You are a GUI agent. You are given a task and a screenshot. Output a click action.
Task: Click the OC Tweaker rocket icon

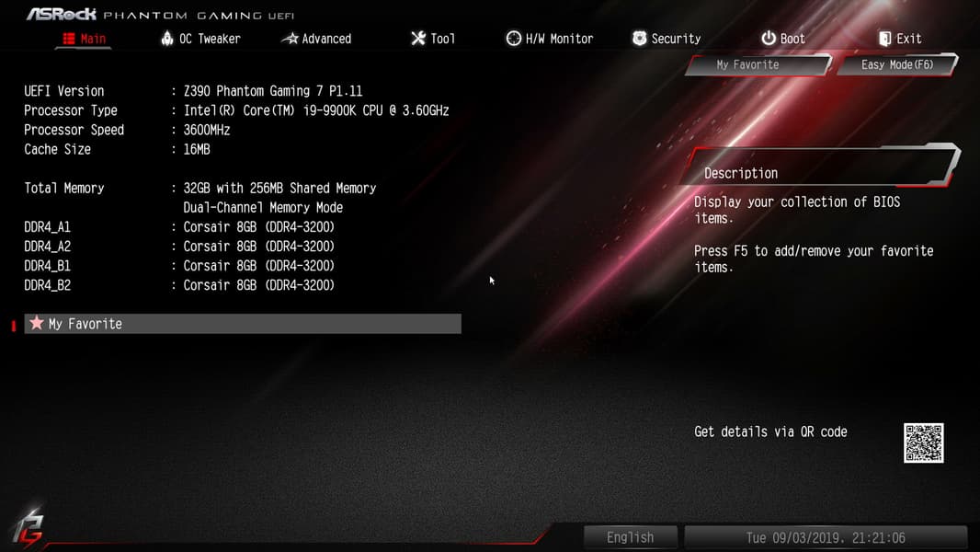pyautogui.click(x=167, y=38)
